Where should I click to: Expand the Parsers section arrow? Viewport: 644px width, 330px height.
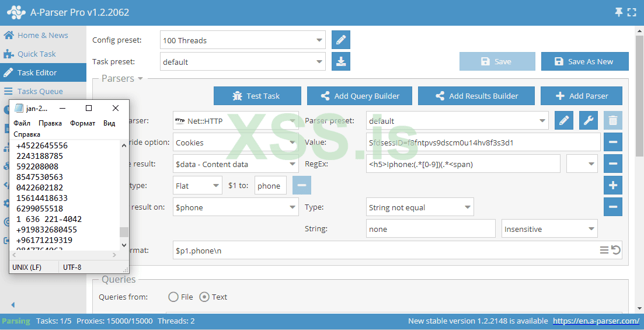click(140, 78)
